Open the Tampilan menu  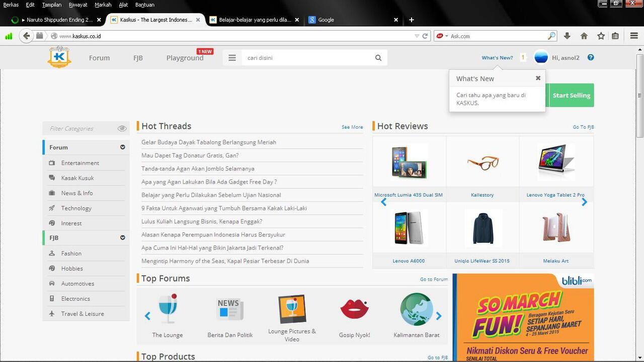tap(52, 5)
